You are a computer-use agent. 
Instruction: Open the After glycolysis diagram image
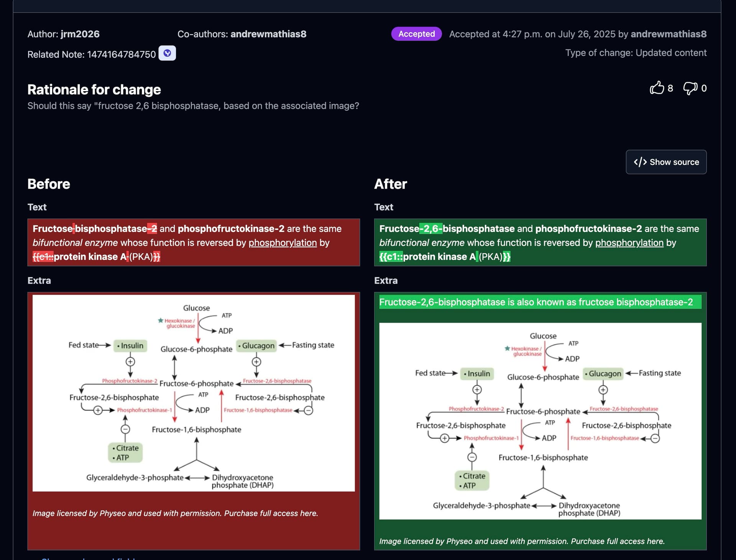point(540,421)
